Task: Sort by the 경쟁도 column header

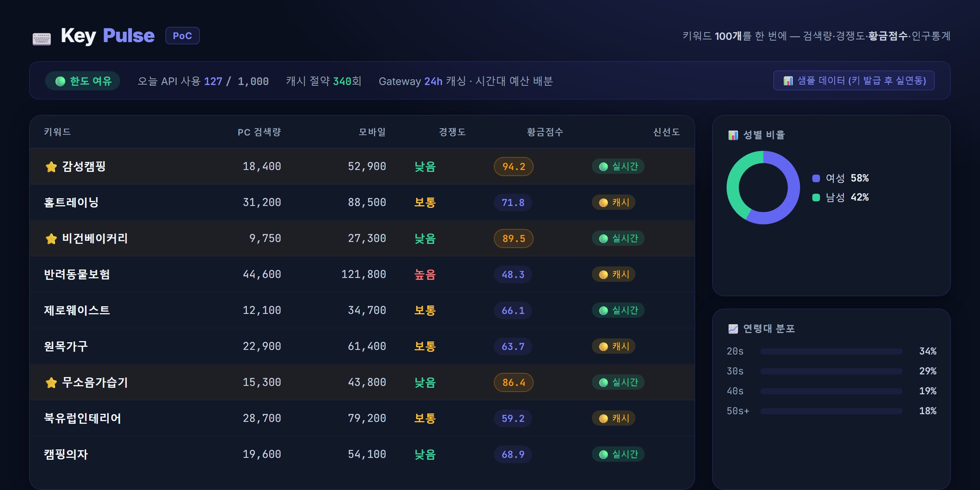Action: click(452, 132)
